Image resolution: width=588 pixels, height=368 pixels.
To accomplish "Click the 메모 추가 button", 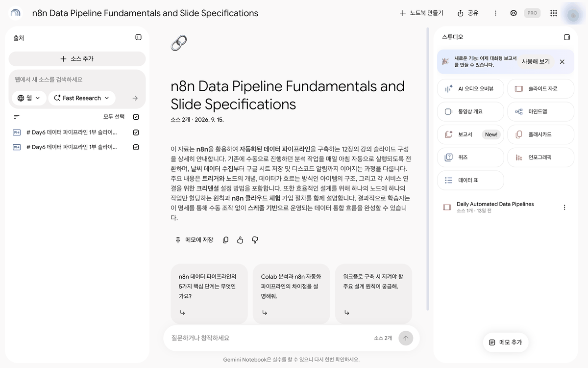I will coord(506,342).
